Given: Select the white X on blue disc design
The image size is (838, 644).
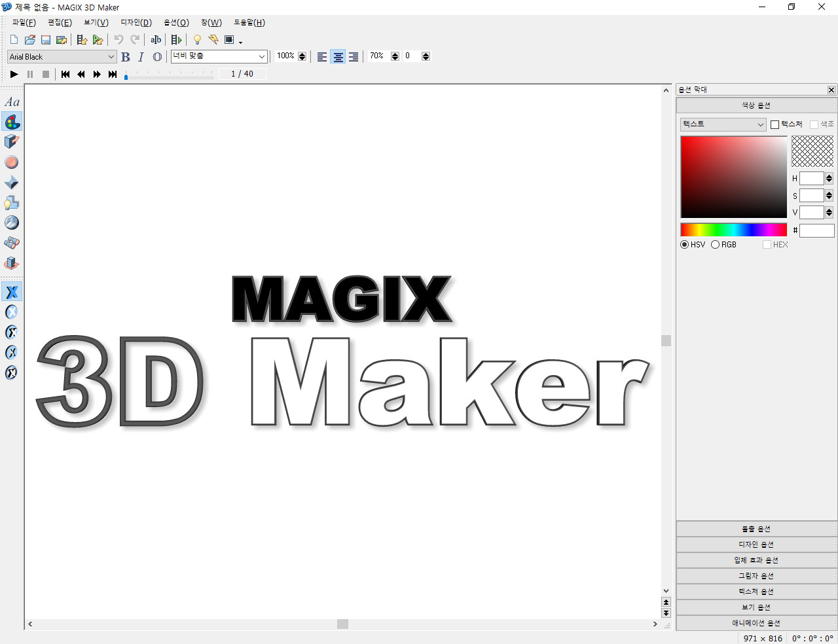Looking at the screenshot, I should [x=12, y=312].
